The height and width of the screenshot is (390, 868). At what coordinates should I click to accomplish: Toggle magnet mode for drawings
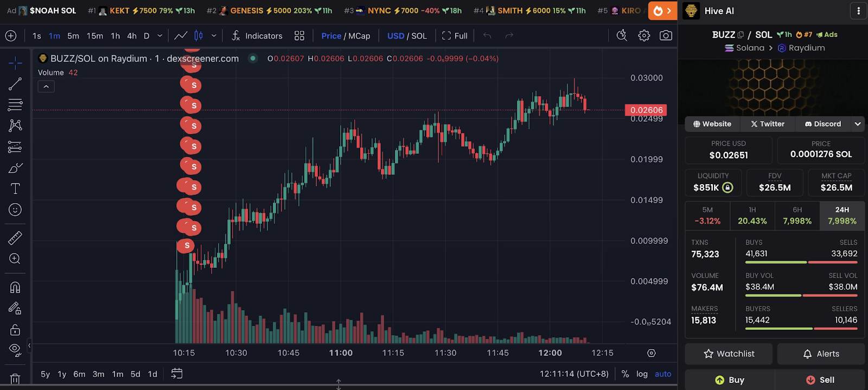15,287
